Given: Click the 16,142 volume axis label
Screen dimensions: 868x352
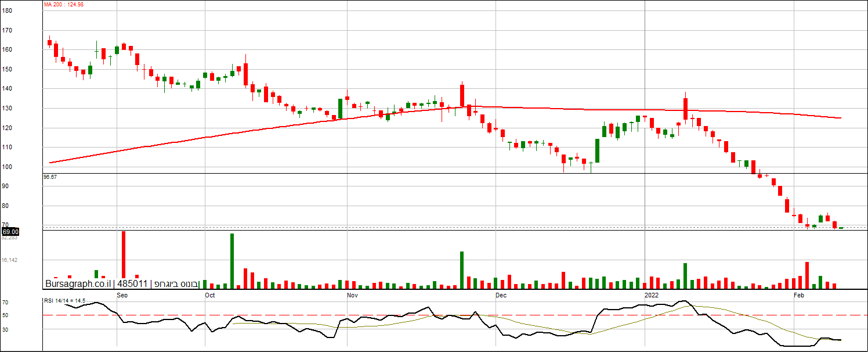Looking at the screenshot, I should pyautogui.click(x=9, y=260).
